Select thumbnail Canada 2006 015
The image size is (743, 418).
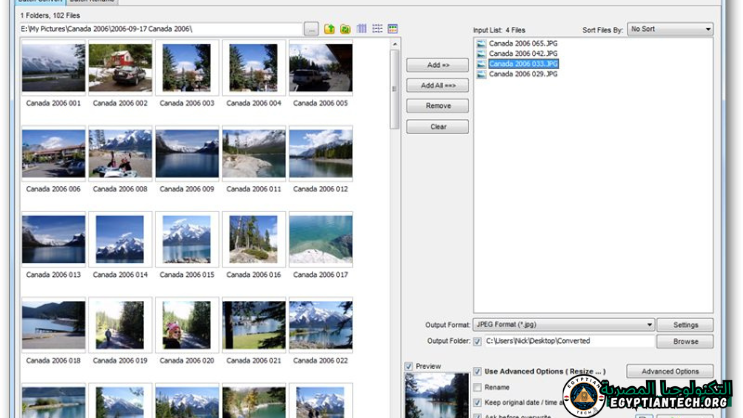187,239
